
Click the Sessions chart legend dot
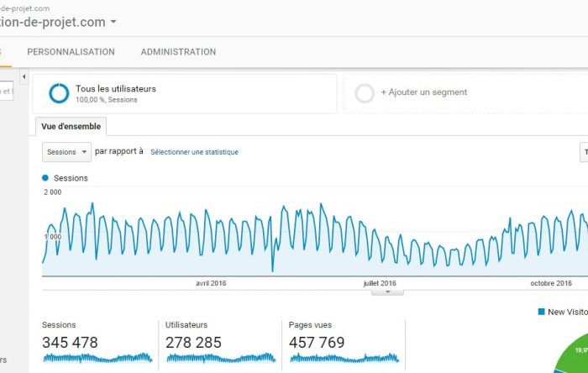(45, 178)
